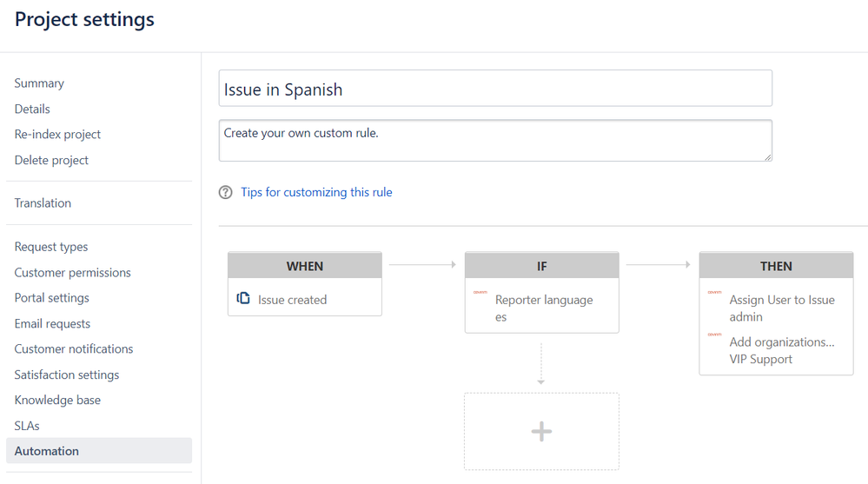
Task: Select the WHEN trigger header
Action: point(305,266)
